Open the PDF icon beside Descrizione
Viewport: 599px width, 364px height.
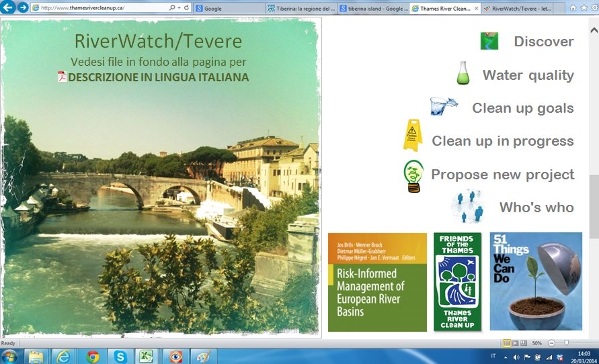62,77
